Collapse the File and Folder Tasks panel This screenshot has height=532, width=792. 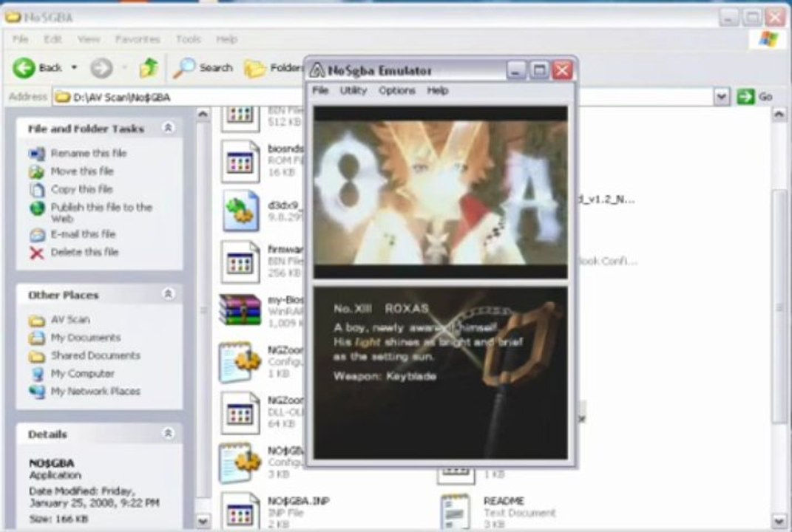pos(168,128)
